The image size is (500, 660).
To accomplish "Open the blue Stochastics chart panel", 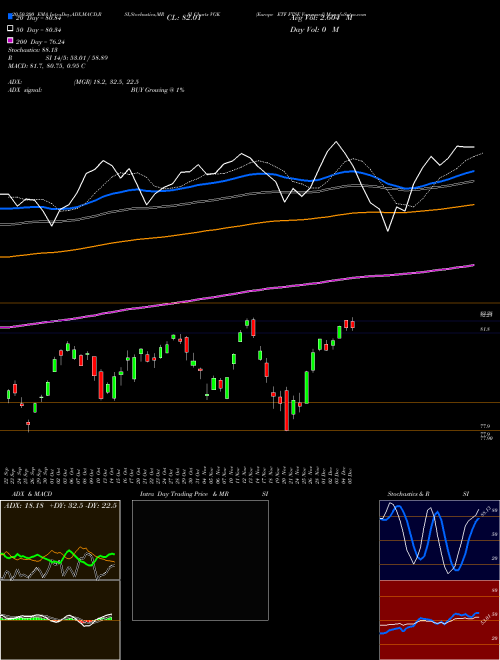I will [x=439, y=540].
